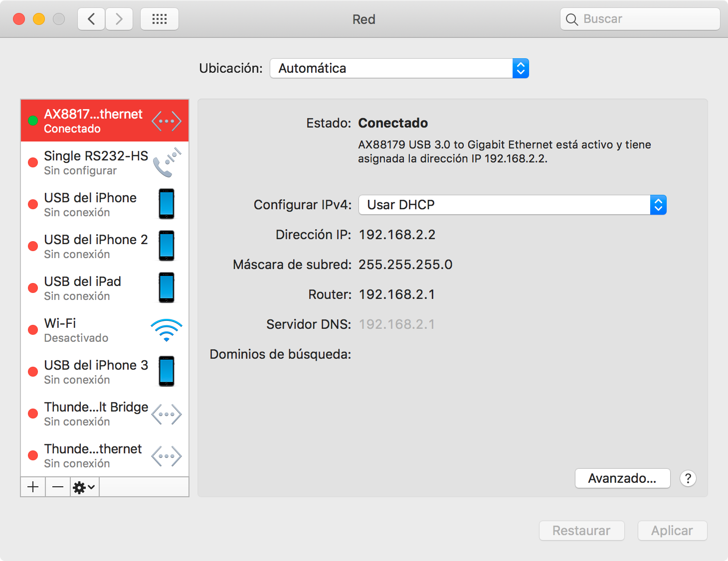Select Thunde...lt Bridge service
The height and width of the screenshot is (561, 728).
coord(105,414)
